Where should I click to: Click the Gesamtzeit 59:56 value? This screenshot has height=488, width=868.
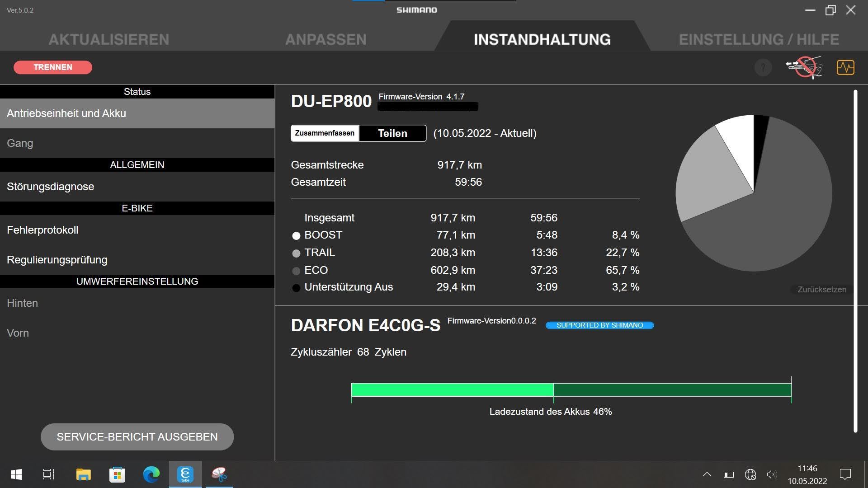468,182
